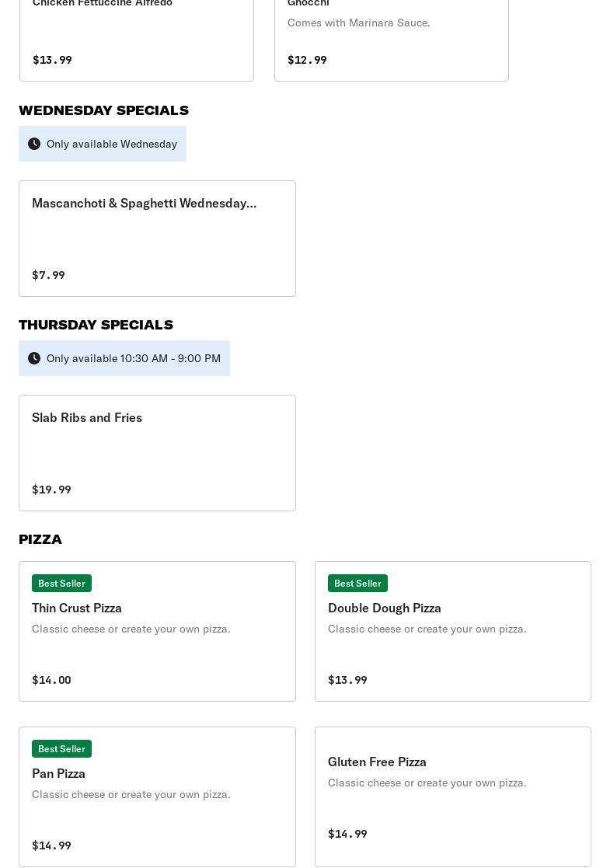
Task: Click the Gnocchi marinara sauce description
Action: [358, 23]
